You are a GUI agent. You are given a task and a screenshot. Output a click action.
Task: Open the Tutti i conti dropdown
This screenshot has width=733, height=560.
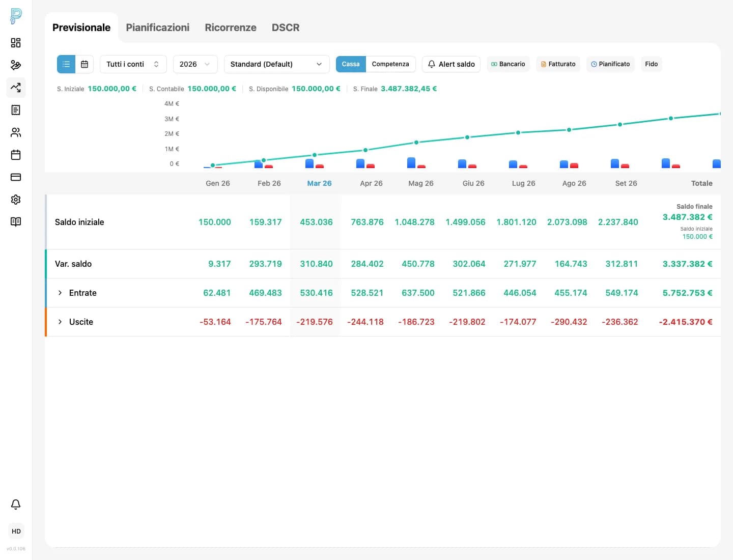tap(133, 64)
